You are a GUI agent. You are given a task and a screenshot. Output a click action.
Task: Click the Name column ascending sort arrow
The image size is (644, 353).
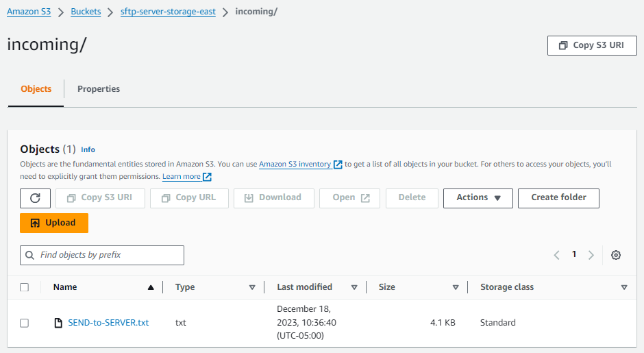click(x=151, y=288)
